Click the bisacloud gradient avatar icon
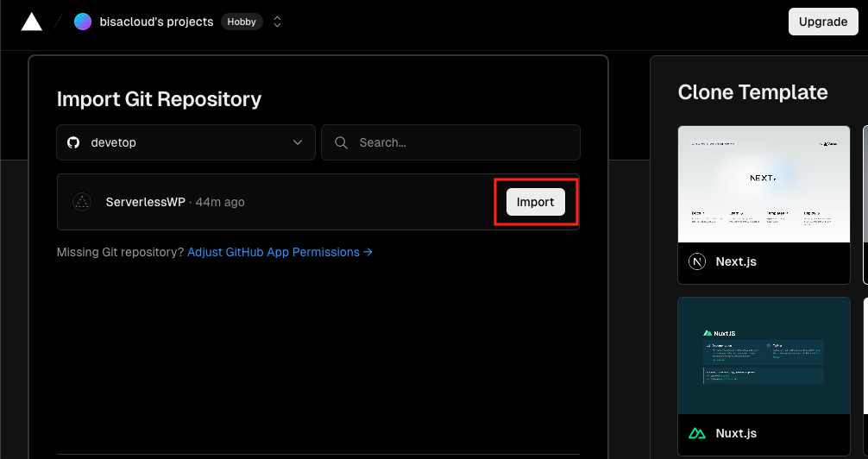Screen dimensions: 868x459 pos(83,22)
